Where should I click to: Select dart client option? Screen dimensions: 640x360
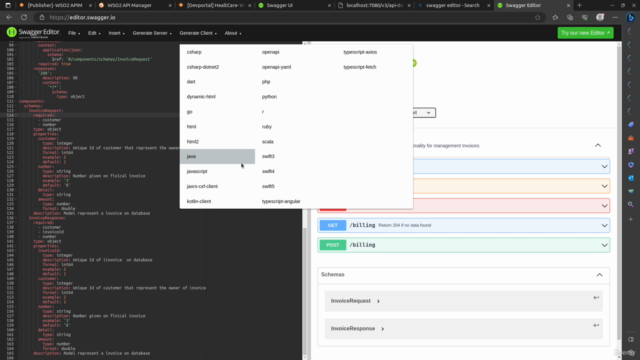coord(217,82)
